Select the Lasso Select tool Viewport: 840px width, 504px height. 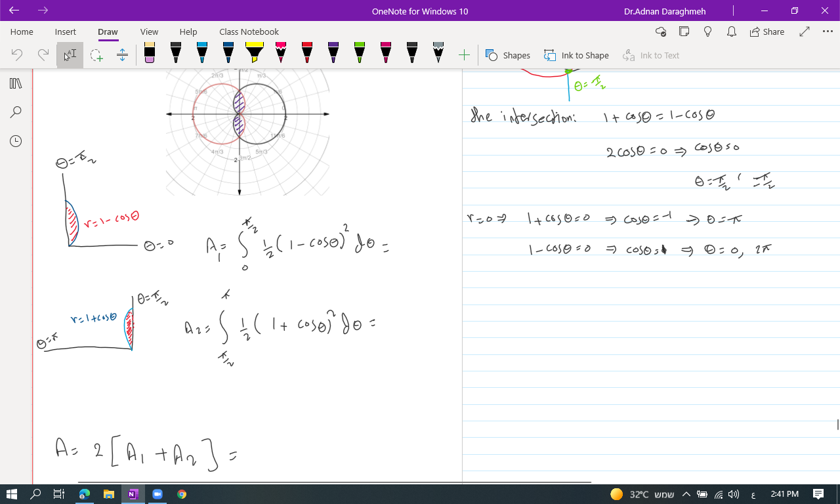coord(96,55)
